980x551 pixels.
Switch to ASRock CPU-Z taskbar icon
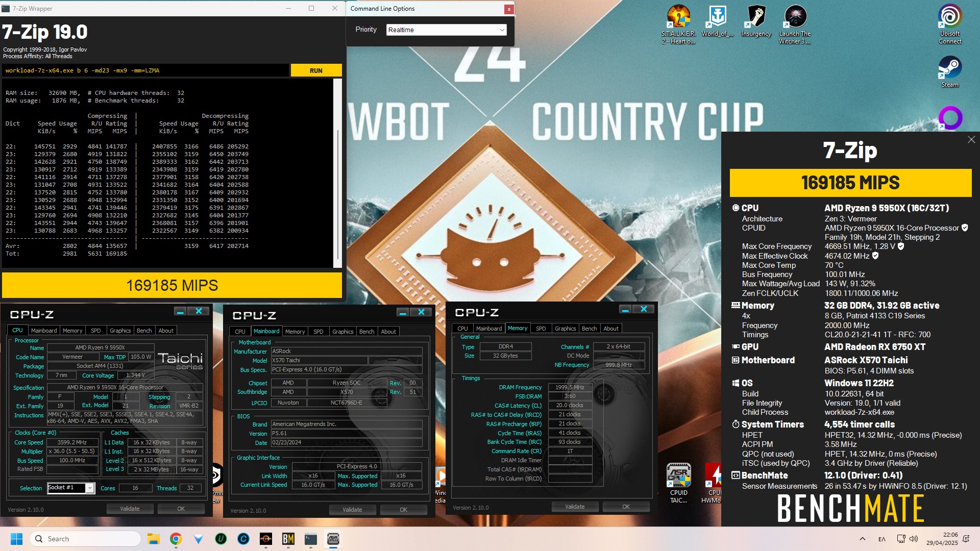click(333, 539)
